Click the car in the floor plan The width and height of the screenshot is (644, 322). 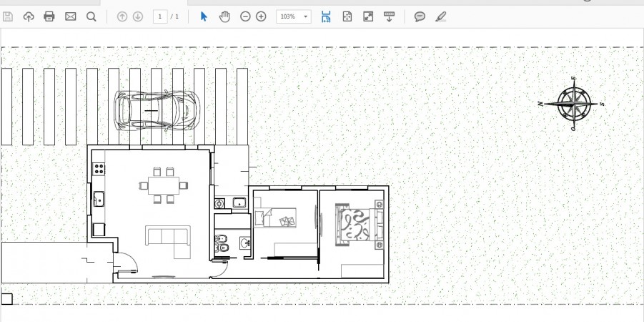157,111
